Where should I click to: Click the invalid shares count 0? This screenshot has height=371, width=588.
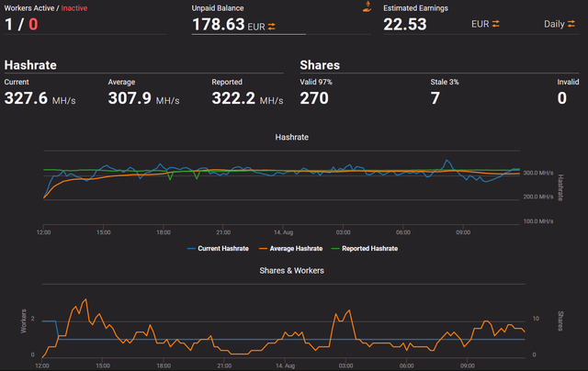561,98
